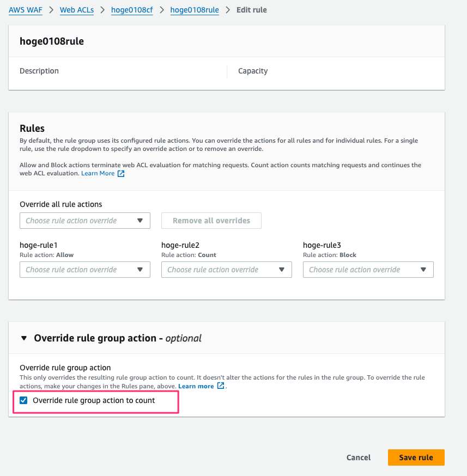Click dropdown arrow of Override all rule actions

pos(140,221)
